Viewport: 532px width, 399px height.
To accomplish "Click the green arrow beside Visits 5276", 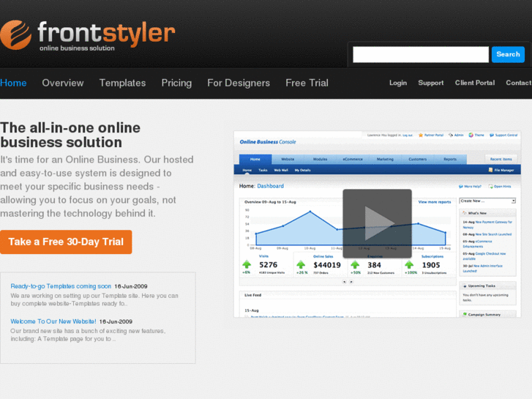I will pyautogui.click(x=247, y=264).
